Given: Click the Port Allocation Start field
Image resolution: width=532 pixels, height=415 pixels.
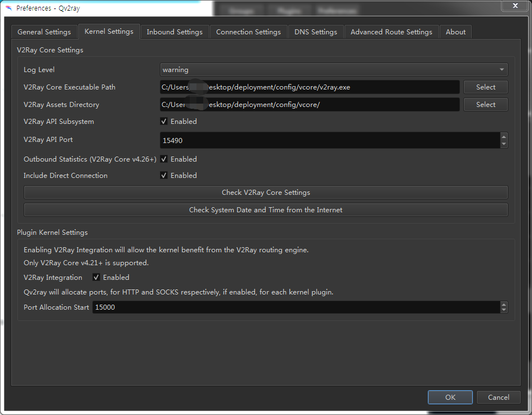Looking at the screenshot, I should coord(296,307).
